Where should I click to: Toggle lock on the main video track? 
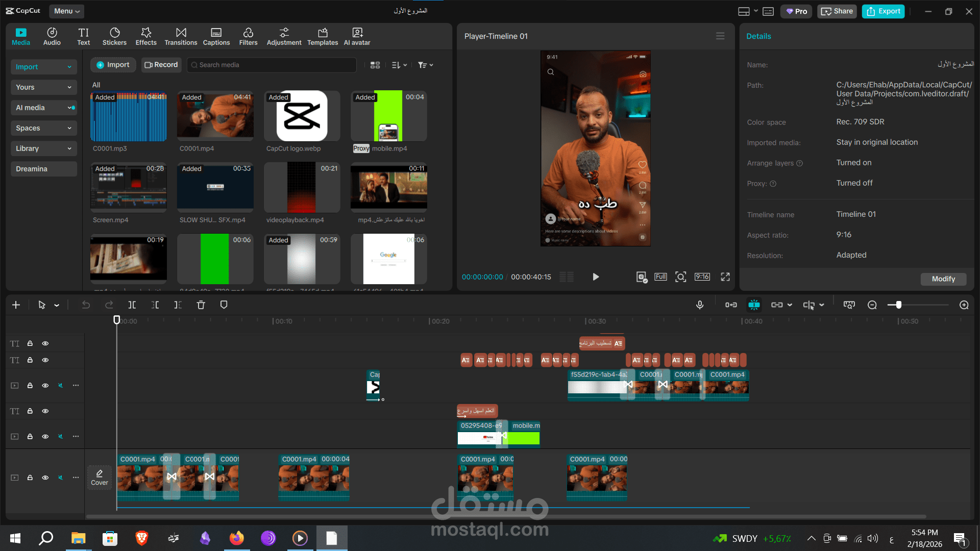[x=30, y=478]
